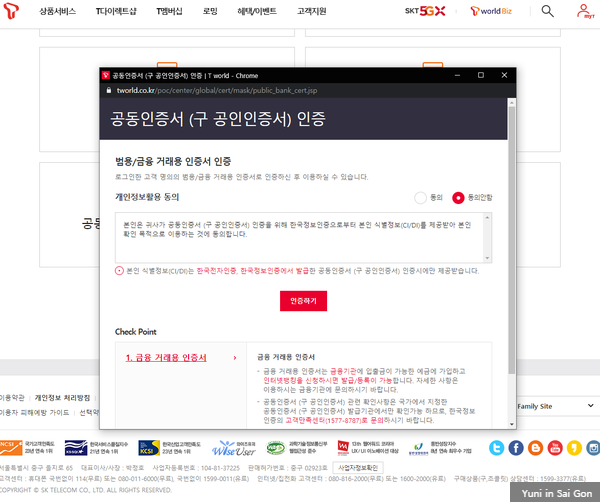The image size is (600, 502).
Task: Click the KCSI award badge in the footer
Action: [x=169, y=448]
